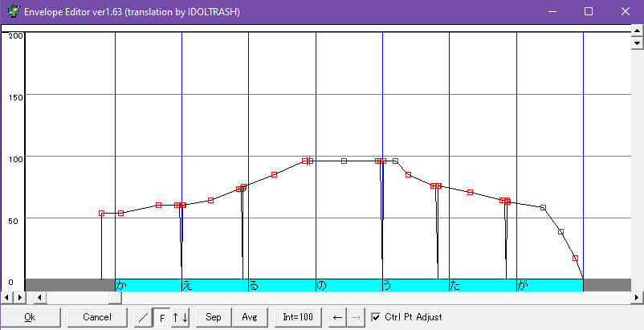
Task: Select the straight line draw tool
Action: tap(143, 317)
